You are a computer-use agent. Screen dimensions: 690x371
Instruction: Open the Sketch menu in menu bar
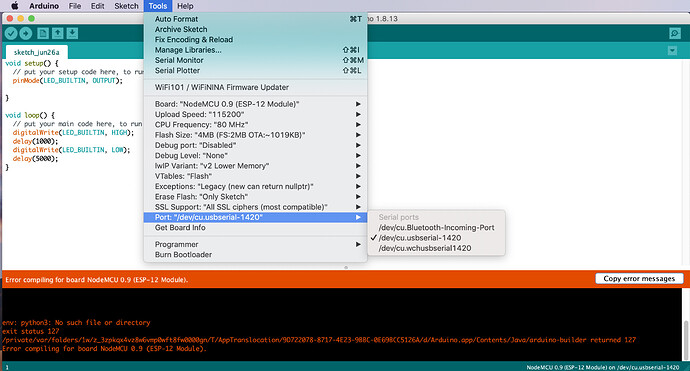tap(126, 6)
